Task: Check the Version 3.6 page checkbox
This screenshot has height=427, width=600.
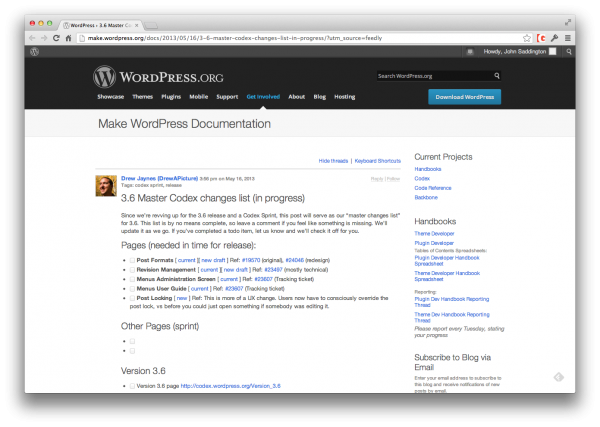Action: (x=132, y=386)
